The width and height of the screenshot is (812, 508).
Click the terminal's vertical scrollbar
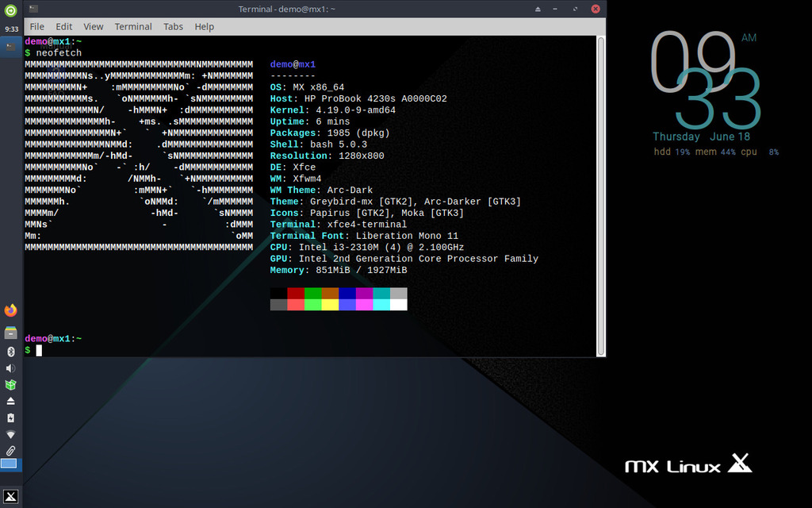coord(600,194)
